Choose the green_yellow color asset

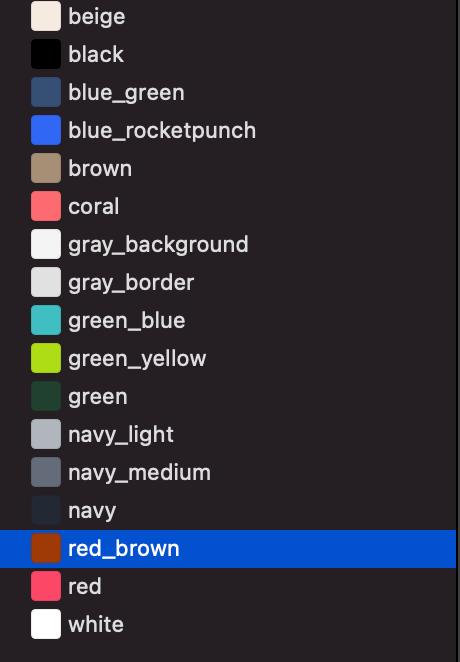point(228,358)
